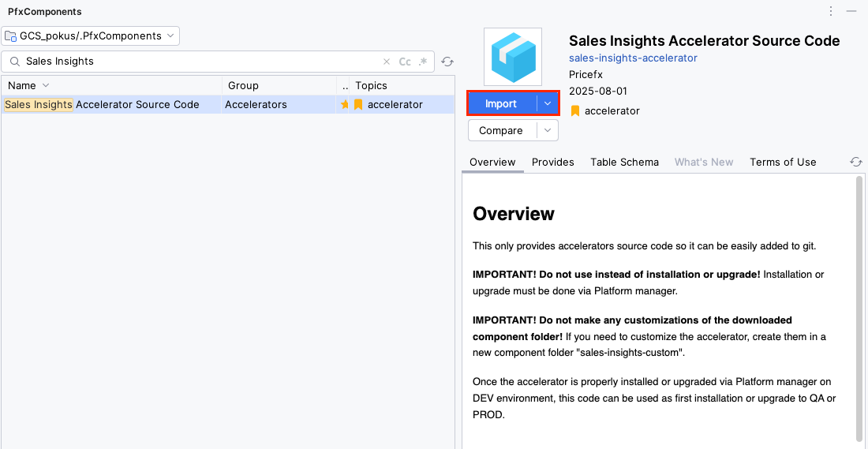Clear the search field with the X icon
Image resolution: width=868 pixels, height=449 pixels.
[x=387, y=62]
